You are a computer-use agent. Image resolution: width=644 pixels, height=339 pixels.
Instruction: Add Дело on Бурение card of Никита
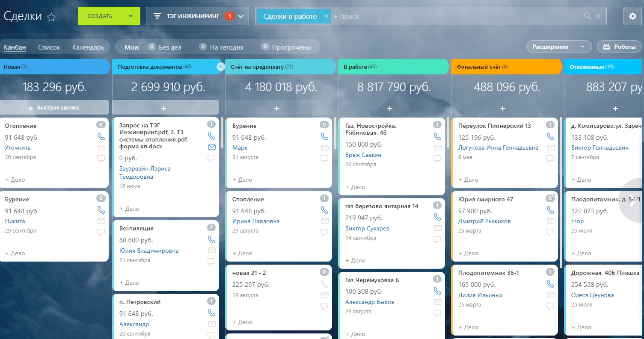pyautogui.click(x=15, y=253)
